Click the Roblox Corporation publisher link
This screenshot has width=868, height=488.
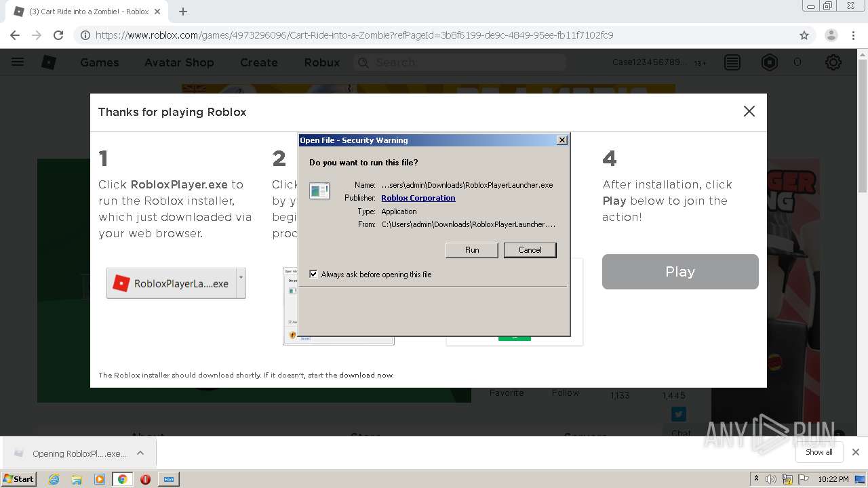418,198
